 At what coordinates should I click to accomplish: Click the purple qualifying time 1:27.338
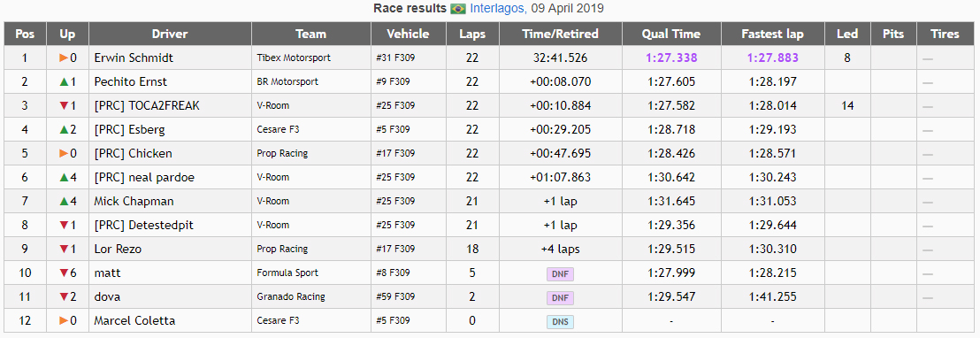point(671,58)
